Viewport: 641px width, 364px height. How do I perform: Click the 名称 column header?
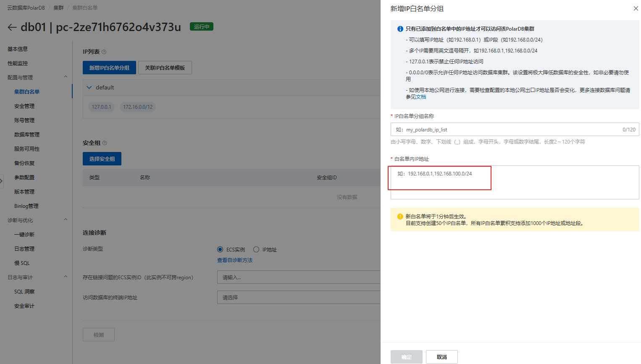(x=145, y=178)
